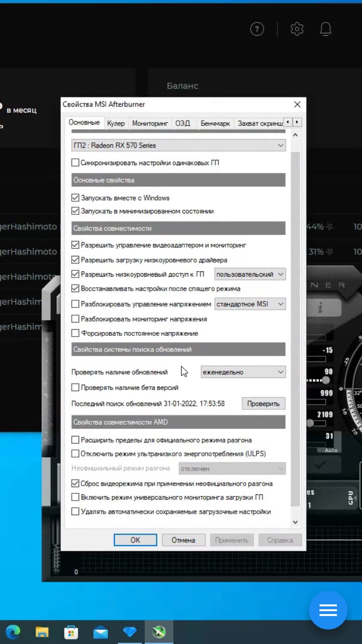
Task: Open the ГП2 Radeon RX 570 Series dropdown
Action: pyautogui.click(x=179, y=145)
